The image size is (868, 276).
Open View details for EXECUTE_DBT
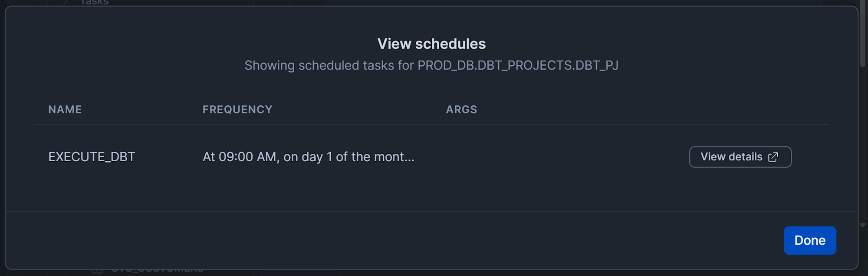tap(740, 157)
